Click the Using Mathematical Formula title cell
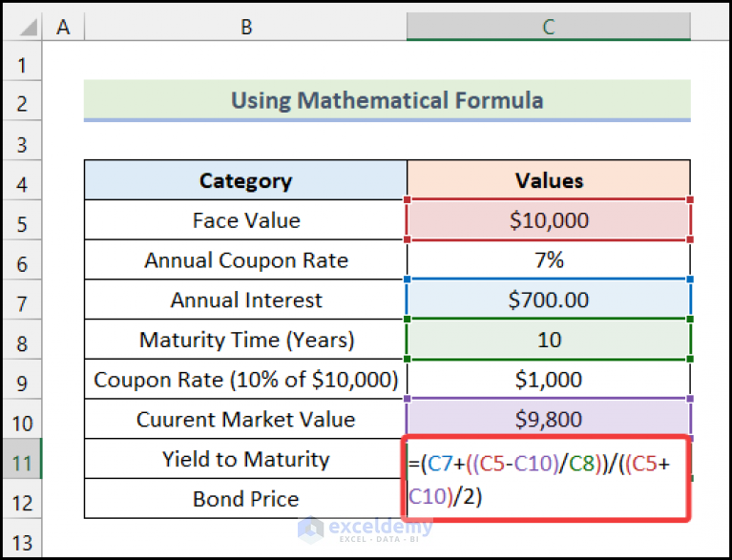 click(387, 100)
